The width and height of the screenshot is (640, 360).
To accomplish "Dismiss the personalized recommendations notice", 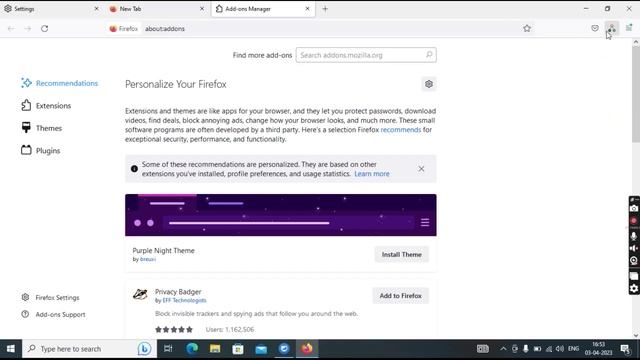I will (x=421, y=169).
